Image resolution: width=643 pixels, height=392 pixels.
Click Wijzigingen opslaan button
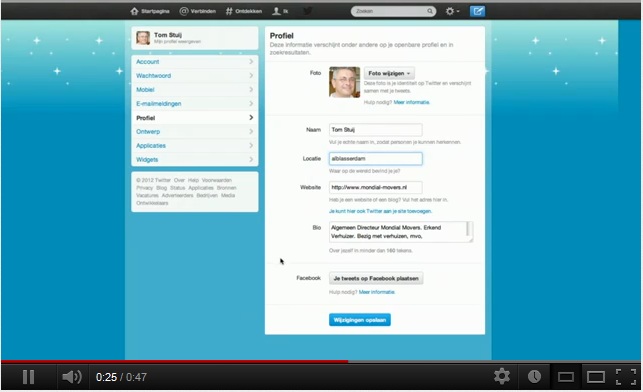360,320
